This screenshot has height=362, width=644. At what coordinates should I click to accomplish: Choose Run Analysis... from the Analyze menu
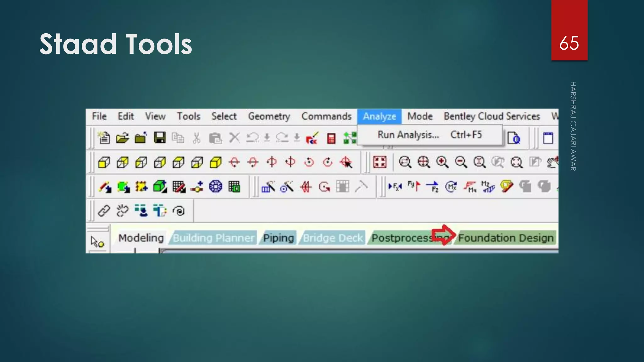430,135
